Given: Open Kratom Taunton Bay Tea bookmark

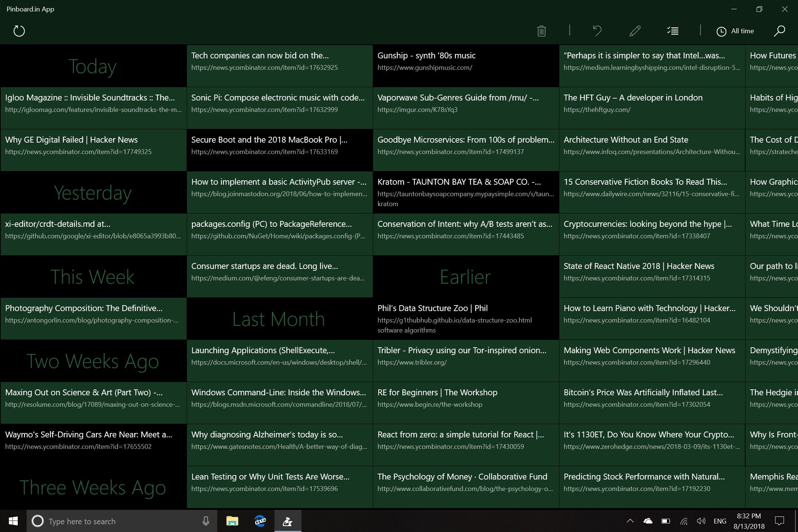Looking at the screenshot, I should coord(465,192).
